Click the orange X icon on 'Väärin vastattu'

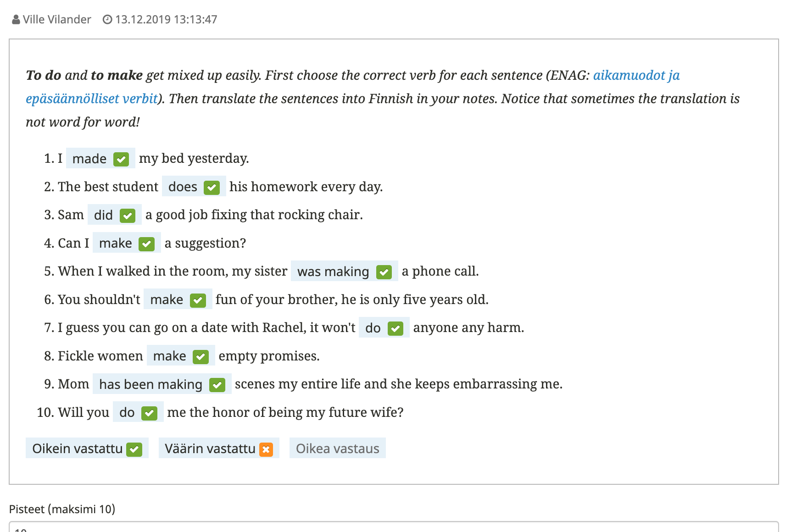pyautogui.click(x=266, y=449)
